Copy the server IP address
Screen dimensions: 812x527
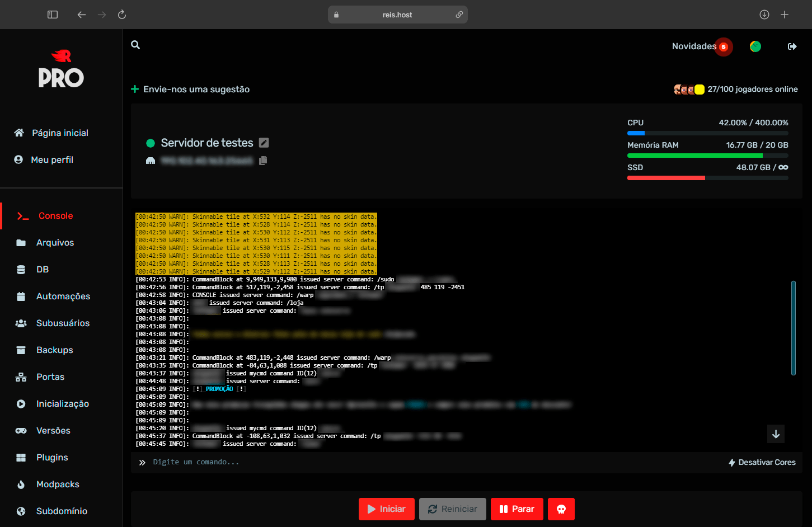(263, 161)
